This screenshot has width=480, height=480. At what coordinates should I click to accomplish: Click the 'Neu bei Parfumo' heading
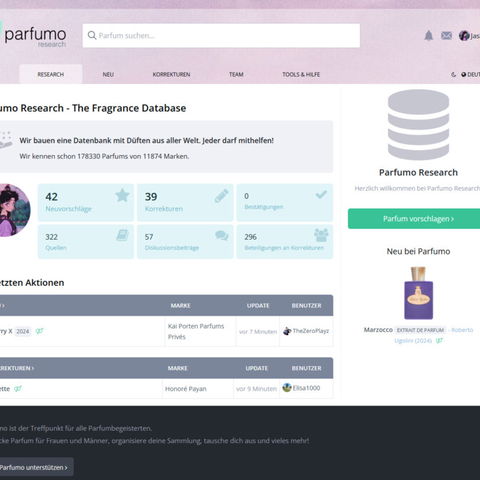coord(418,251)
